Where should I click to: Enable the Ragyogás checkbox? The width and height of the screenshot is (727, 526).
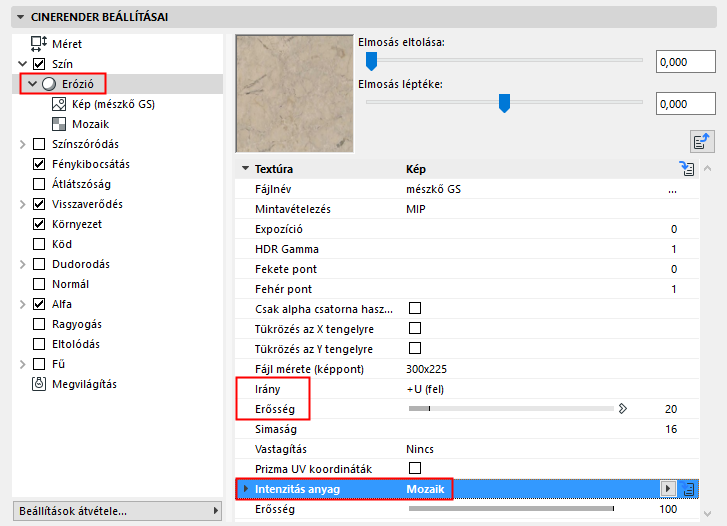[39, 324]
